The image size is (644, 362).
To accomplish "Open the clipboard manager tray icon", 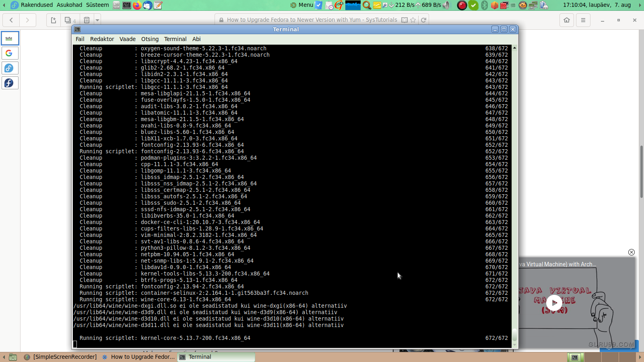I will [544, 5].
